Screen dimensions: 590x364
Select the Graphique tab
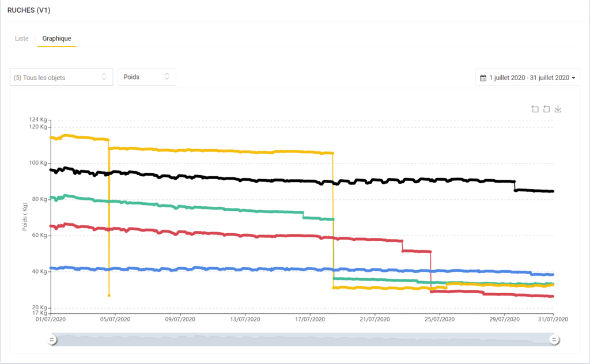pyautogui.click(x=57, y=39)
